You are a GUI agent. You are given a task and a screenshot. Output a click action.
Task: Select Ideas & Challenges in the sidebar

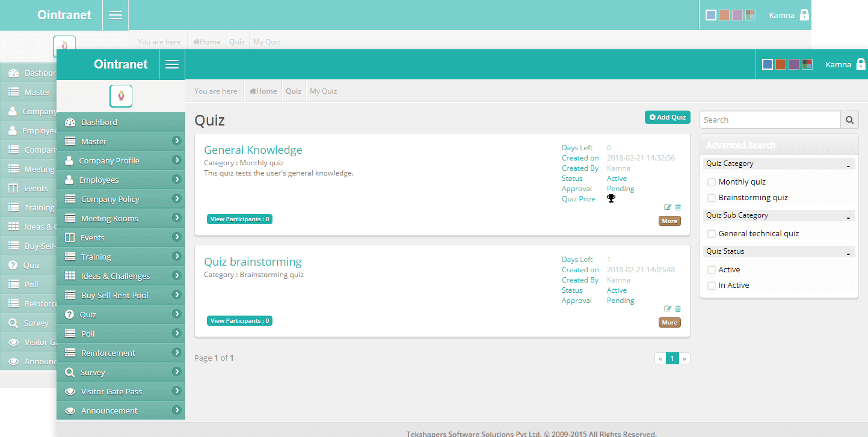coord(115,276)
